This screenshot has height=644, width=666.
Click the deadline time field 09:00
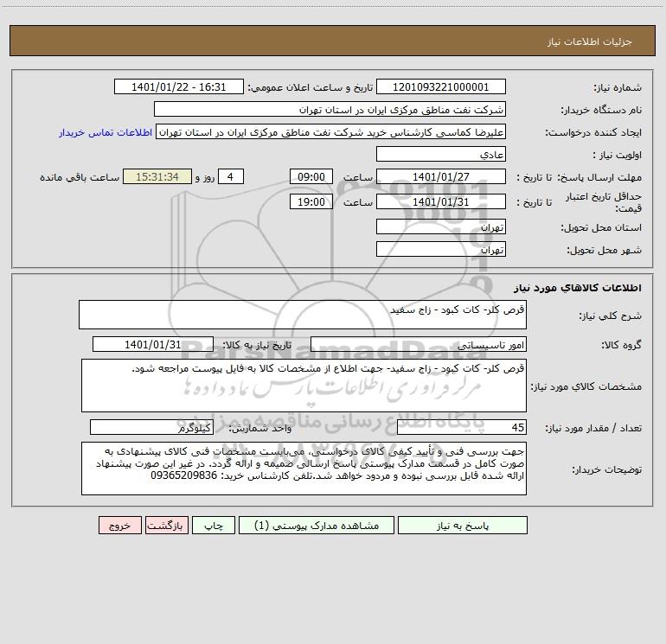click(311, 176)
